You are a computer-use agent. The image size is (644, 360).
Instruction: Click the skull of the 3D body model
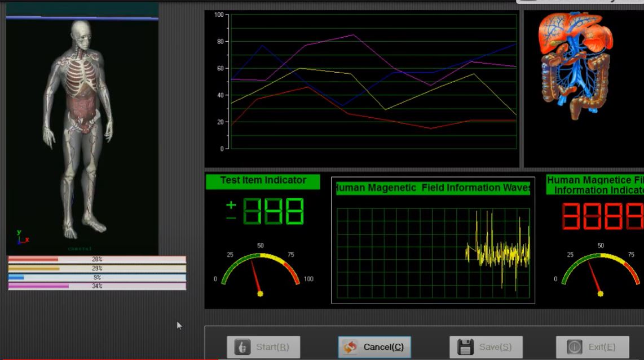[82, 33]
